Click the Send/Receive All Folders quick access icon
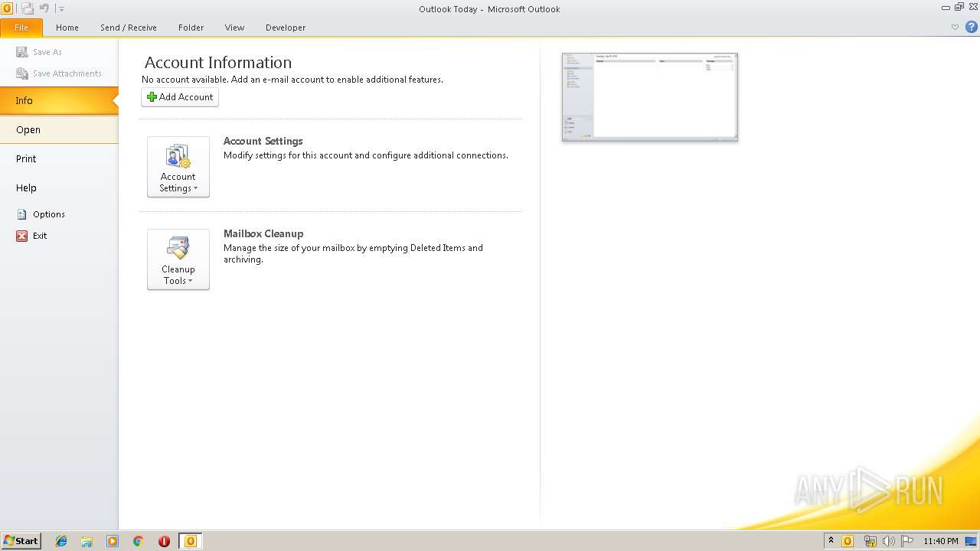 (28, 8)
